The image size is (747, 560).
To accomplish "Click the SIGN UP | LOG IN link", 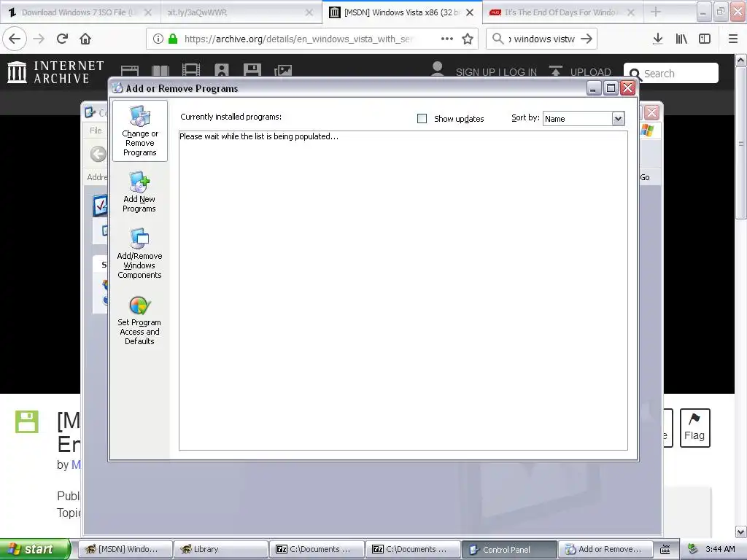I will point(496,72).
